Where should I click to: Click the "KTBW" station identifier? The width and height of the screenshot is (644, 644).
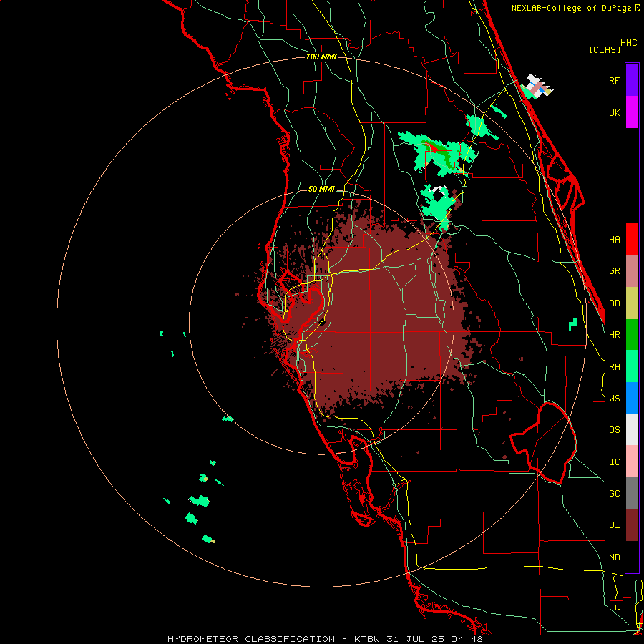coord(367,639)
